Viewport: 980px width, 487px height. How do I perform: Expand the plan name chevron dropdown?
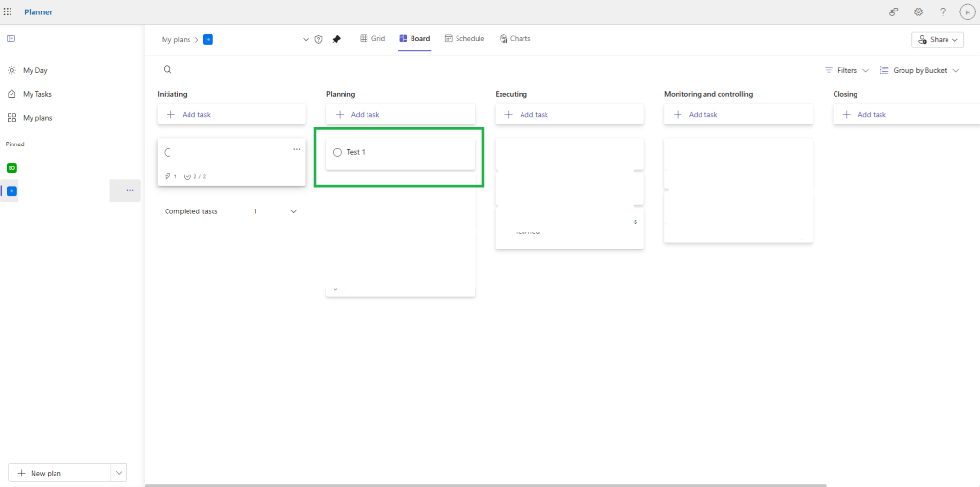[306, 39]
